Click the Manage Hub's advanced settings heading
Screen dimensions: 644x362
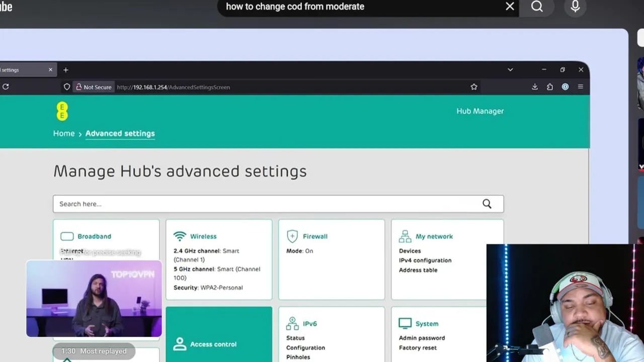[x=180, y=171]
